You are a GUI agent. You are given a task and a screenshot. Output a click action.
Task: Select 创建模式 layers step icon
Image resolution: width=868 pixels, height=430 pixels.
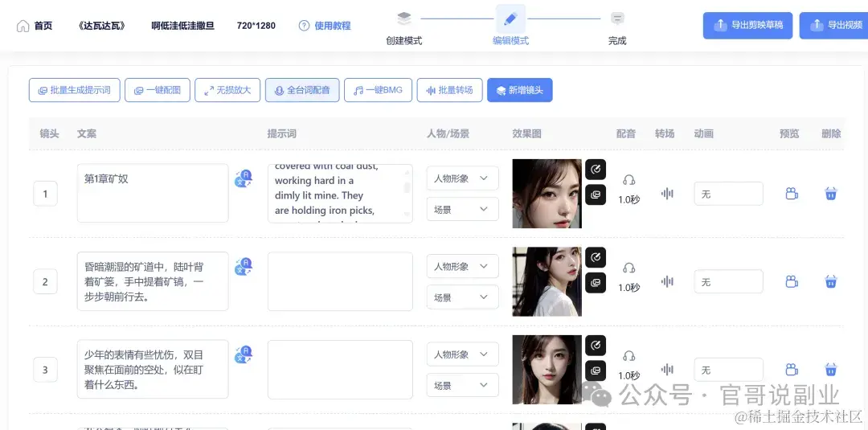click(404, 18)
